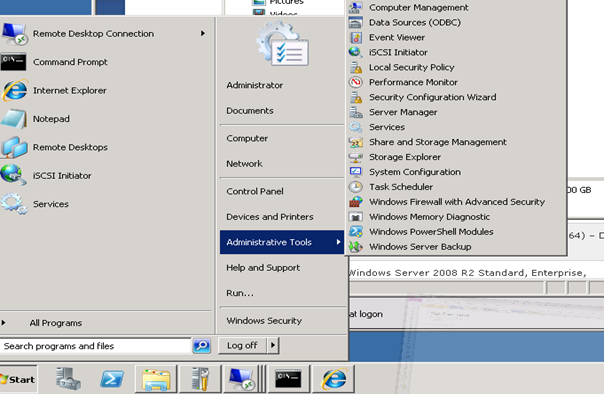Click Remote Desktop Connection taskbar icon
Screen dimensions: 604x394
tap(242, 379)
